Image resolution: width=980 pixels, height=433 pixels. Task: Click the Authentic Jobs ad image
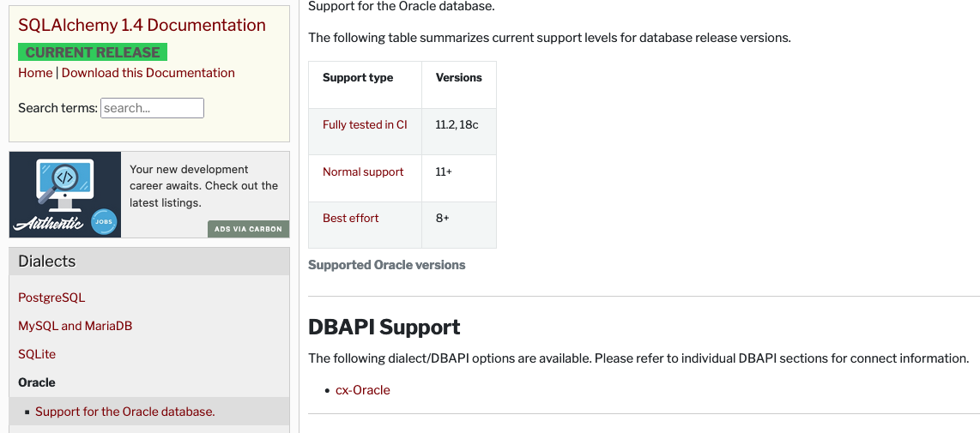65,195
